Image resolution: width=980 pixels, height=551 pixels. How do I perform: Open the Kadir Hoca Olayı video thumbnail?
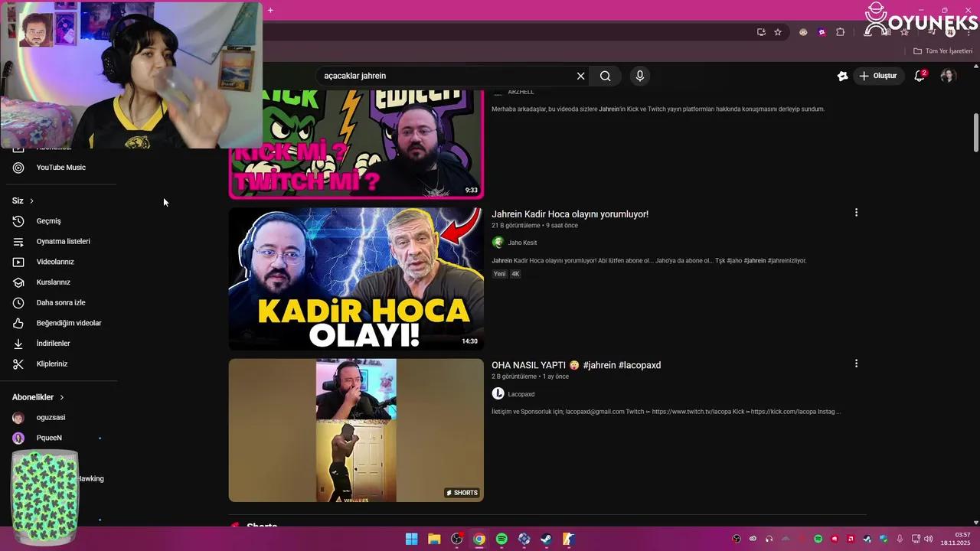click(356, 279)
